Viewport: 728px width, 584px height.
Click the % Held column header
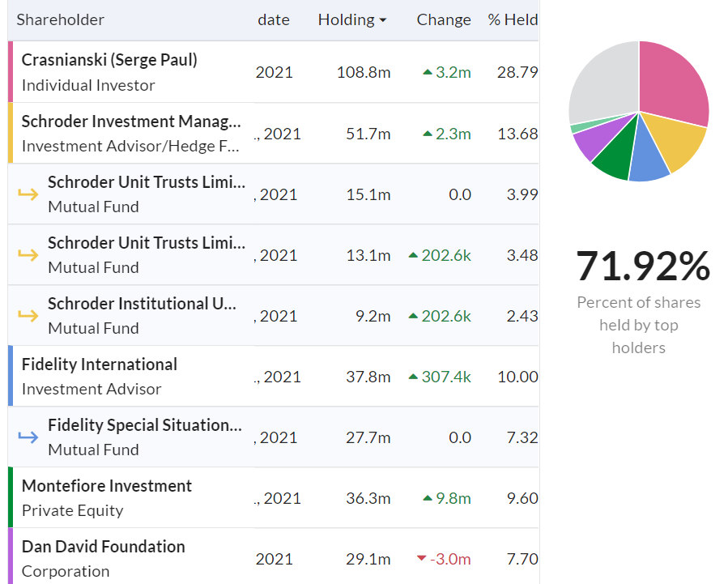(513, 20)
